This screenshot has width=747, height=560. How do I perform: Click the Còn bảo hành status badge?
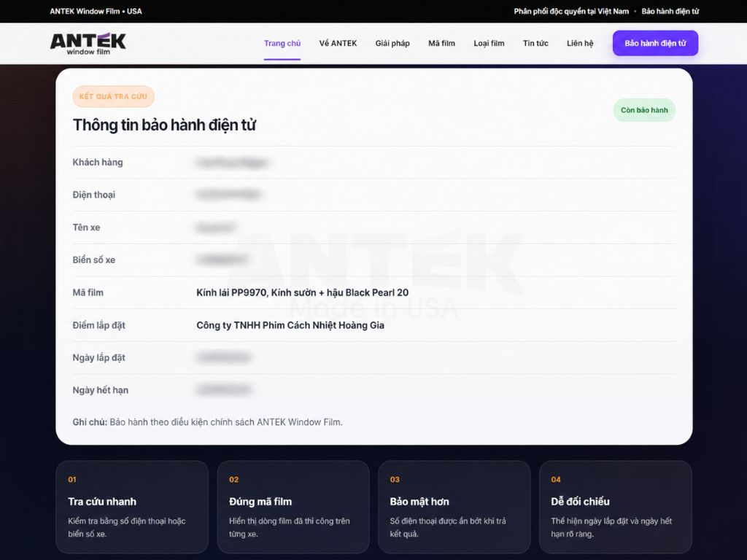644,110
